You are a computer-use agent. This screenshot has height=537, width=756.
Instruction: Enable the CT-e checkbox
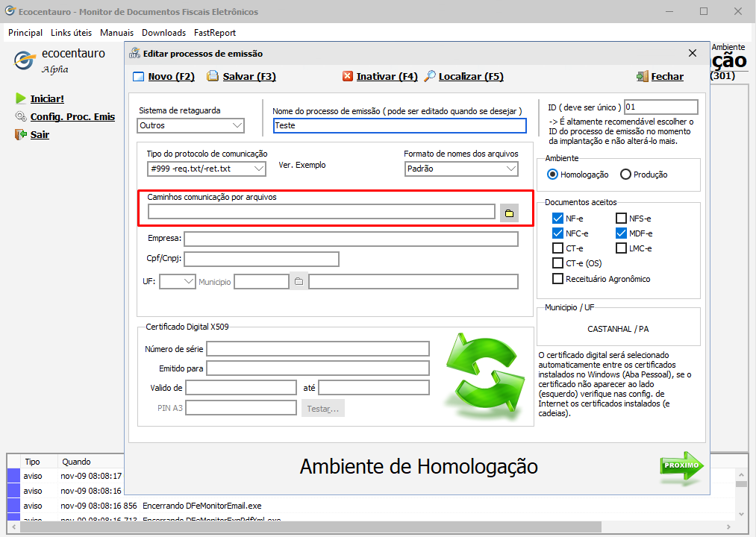[557, 248]
